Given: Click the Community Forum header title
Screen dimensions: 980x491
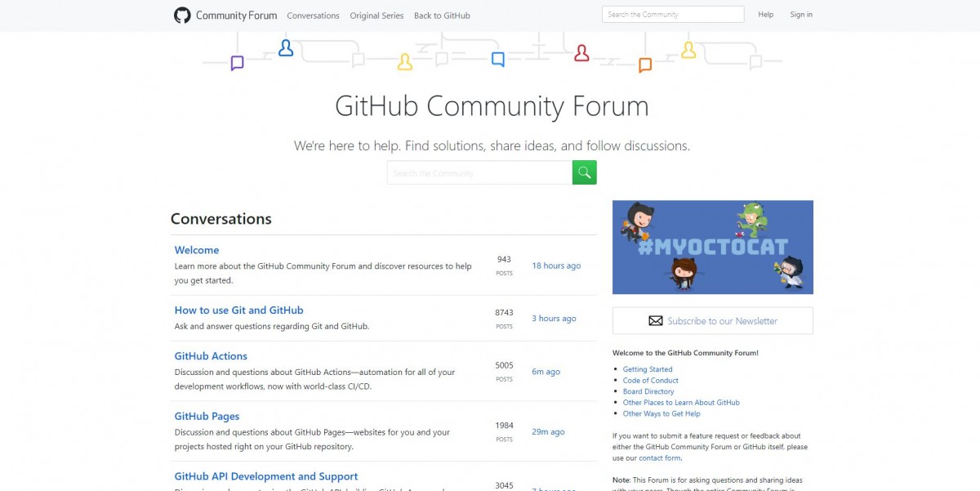Looking at the screenshot, I should (x=237, y=16).
